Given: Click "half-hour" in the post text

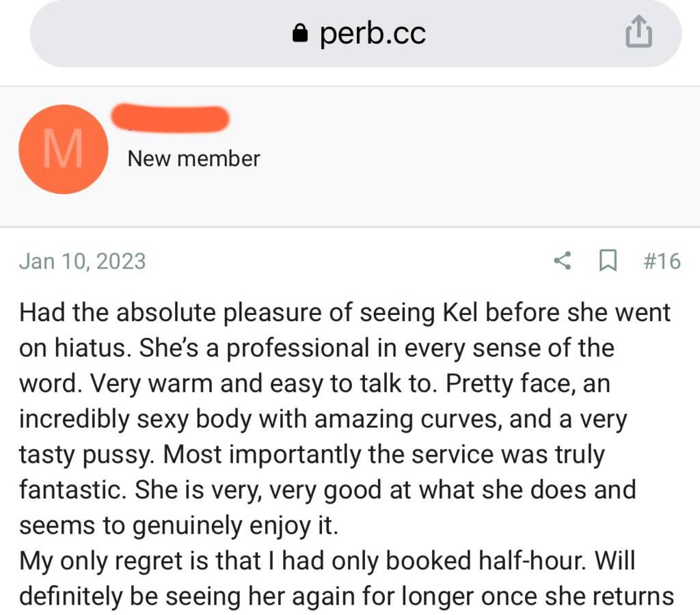Looking at the screenshot, I should pos(531,561).
